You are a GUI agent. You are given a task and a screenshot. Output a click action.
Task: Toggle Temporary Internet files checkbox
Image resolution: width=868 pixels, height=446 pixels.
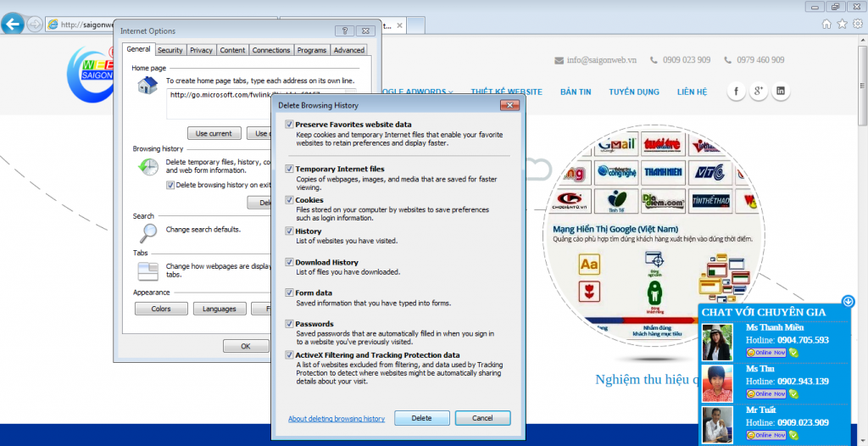pyautogui.click(x=289, y=169)
